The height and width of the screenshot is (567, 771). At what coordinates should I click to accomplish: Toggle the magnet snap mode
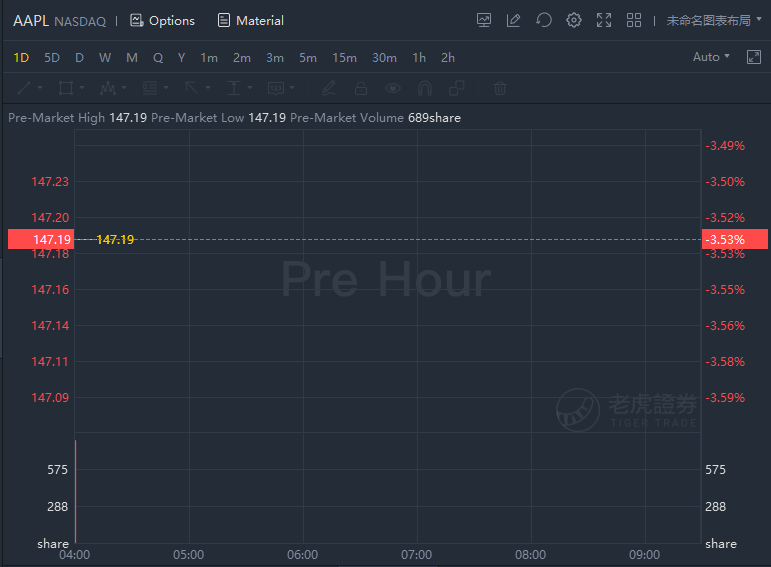(425, 88)
